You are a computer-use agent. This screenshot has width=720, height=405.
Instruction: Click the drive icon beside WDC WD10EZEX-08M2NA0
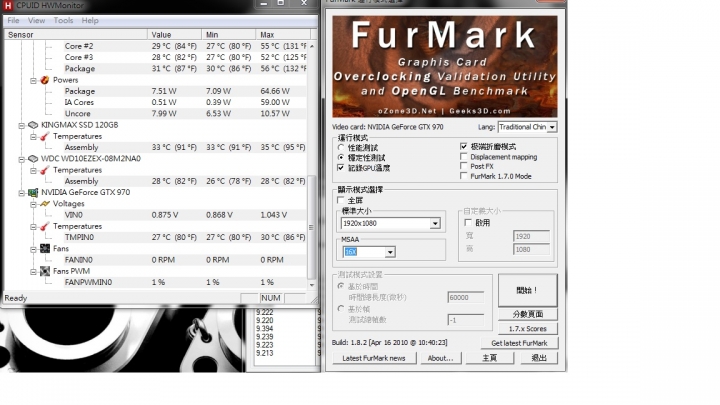(33, 158)
